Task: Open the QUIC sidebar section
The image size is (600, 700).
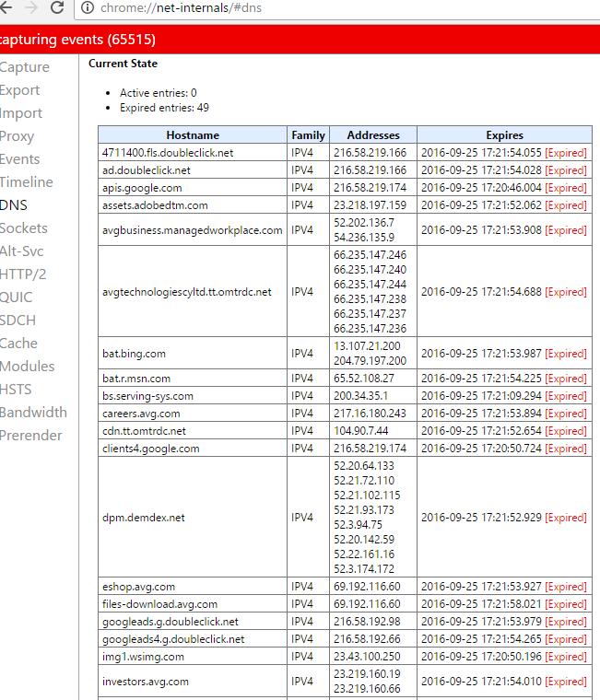Action: coord(17,297)
